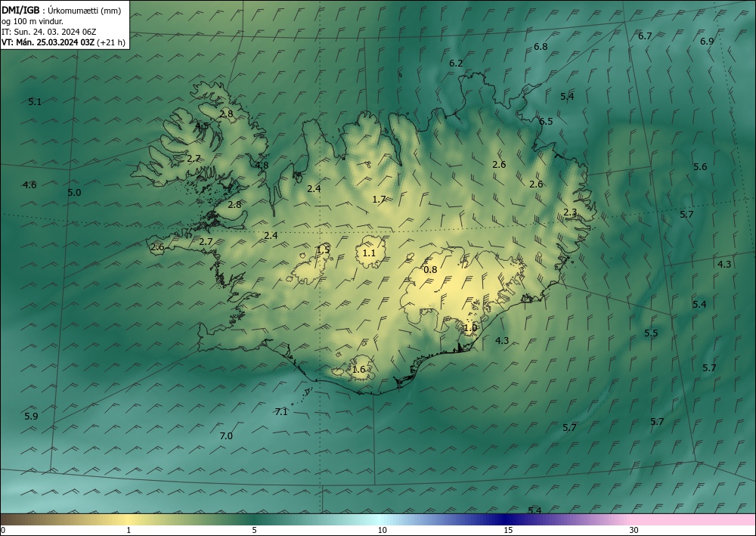The width and height of the screenshot is (756, 536).
Task: Click the 6.2 value off the north coast
Action: [456, 64]
